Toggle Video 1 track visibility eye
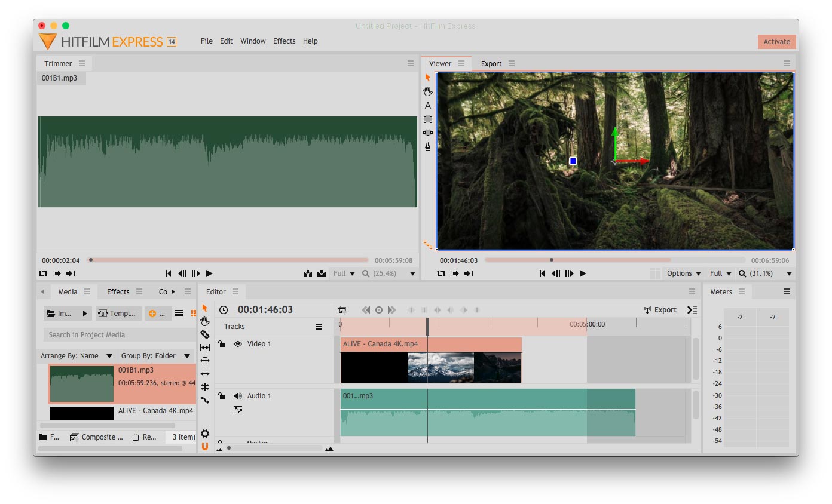 click(237, 344)
